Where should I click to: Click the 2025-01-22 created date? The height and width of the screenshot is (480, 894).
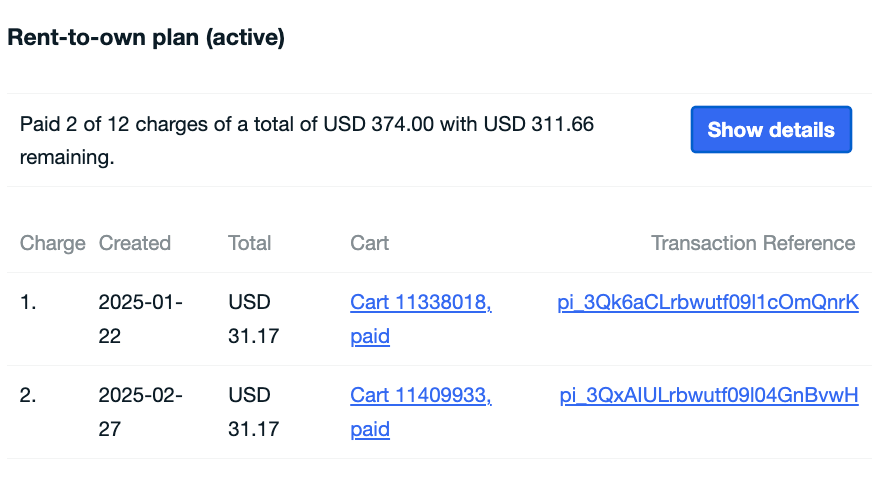[140, 319]
